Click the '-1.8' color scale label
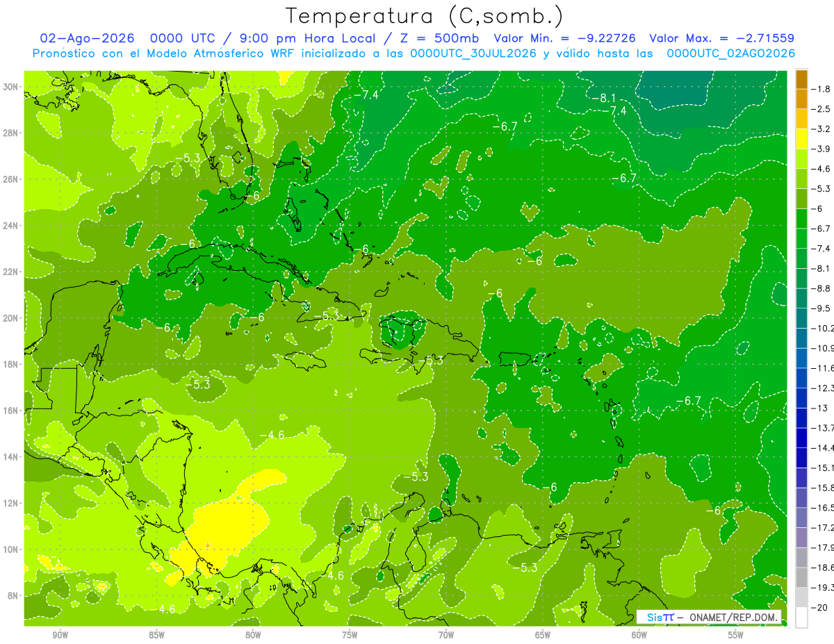The image size is (834, 644). tap(821, 89)
